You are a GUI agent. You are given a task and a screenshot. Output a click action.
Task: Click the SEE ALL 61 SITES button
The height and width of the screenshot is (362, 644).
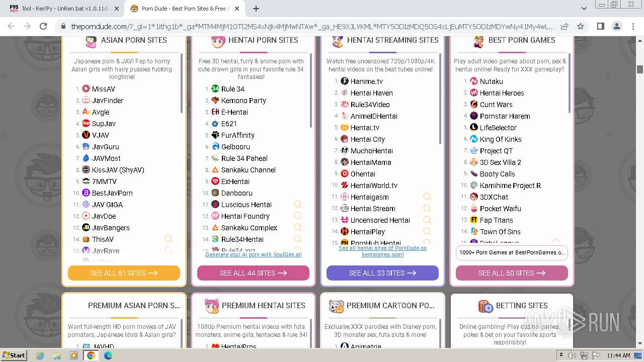click(124, 273)
